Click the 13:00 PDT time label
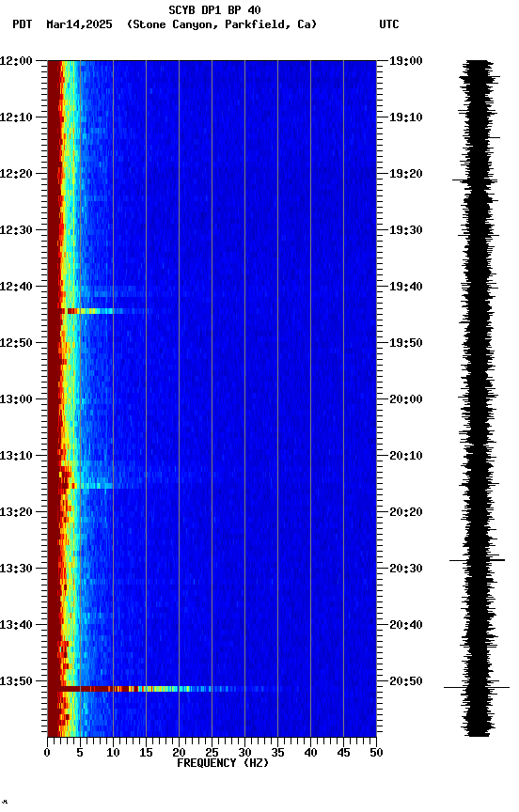The width and height of the screenshot is (519, 812). (x=16, y=399)
